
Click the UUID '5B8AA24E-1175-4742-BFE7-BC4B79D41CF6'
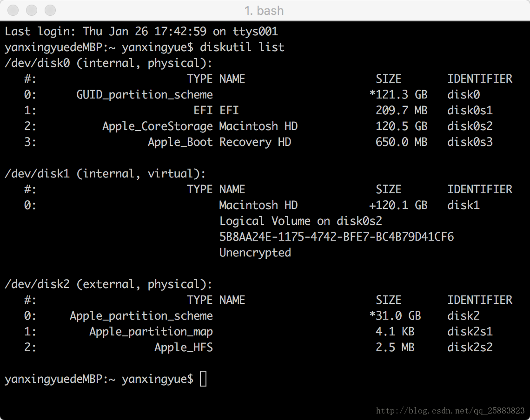click(337, 237)
